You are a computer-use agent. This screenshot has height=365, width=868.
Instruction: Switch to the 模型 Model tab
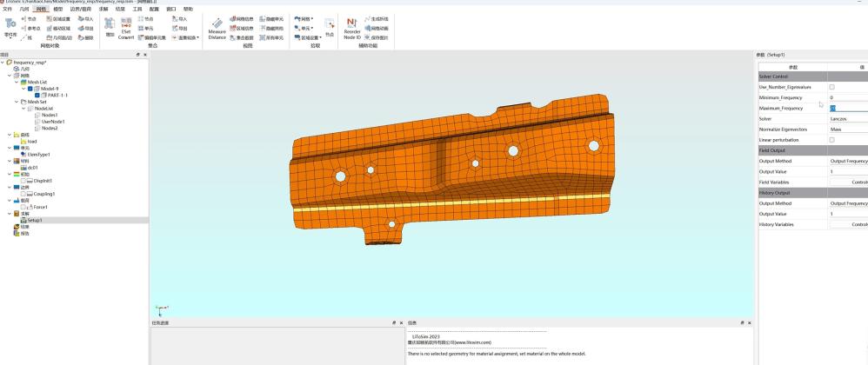tap(57, 9)
